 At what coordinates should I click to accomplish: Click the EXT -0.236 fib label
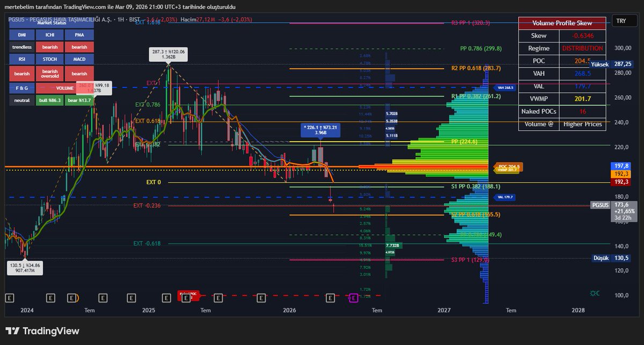coord(147,205)
